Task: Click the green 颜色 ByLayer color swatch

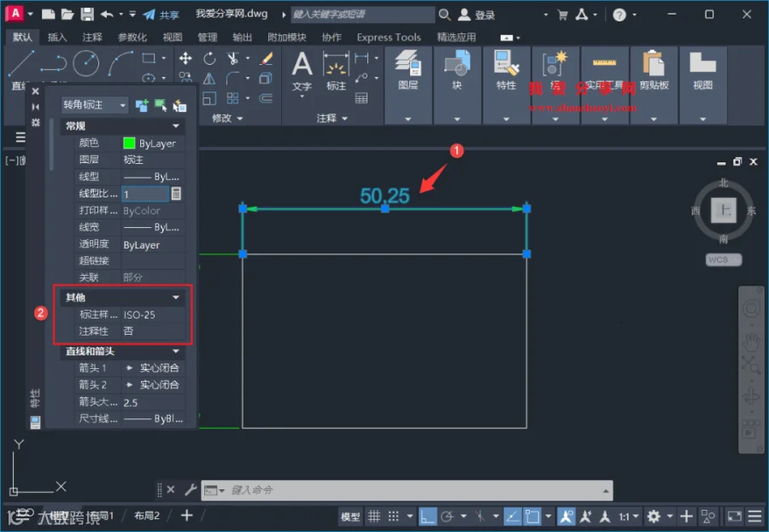Action: coord(129,143)
